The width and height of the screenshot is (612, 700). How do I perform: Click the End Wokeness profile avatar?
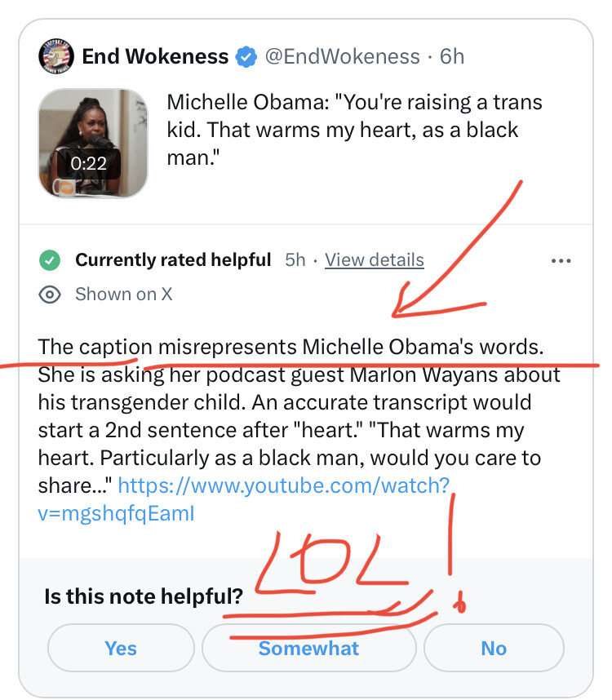point(56,56)
